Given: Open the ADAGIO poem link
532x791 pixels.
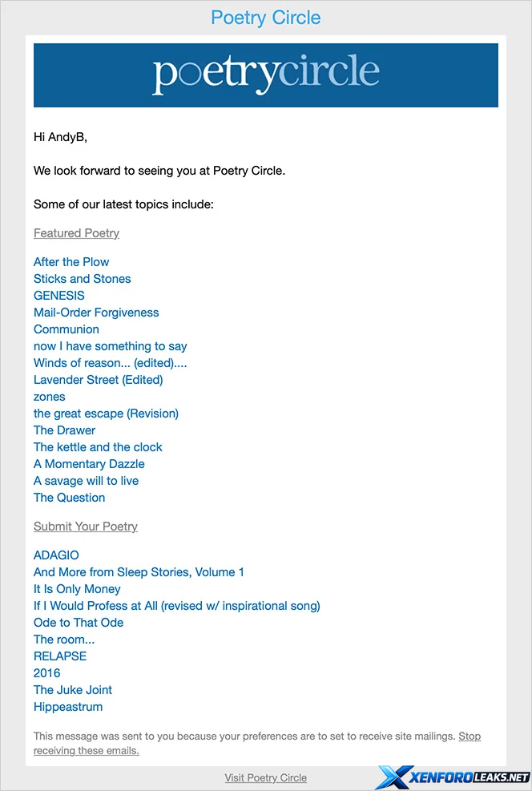Looking at the screenshot, I should click(x=56, y=555).
